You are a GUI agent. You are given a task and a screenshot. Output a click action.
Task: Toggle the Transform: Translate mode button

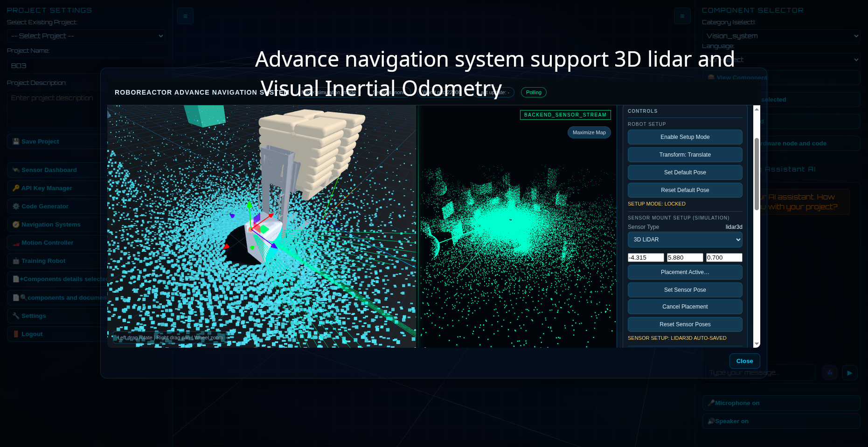click(685, 155)
